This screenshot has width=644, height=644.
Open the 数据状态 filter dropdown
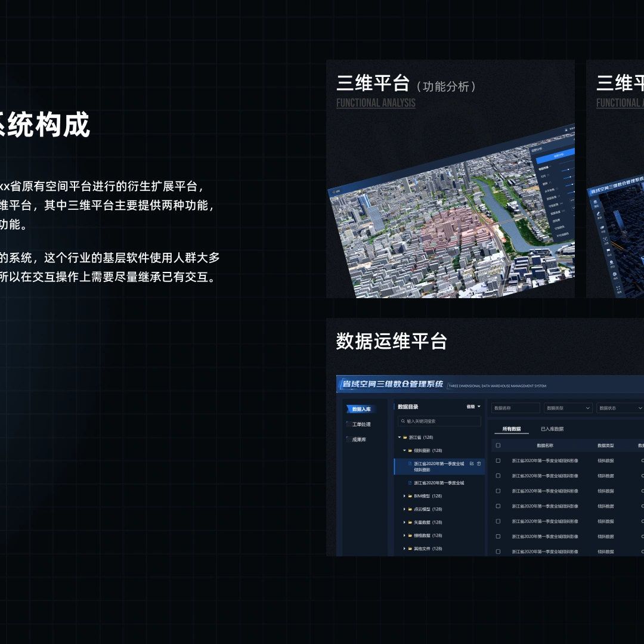[x=620, y=408]
